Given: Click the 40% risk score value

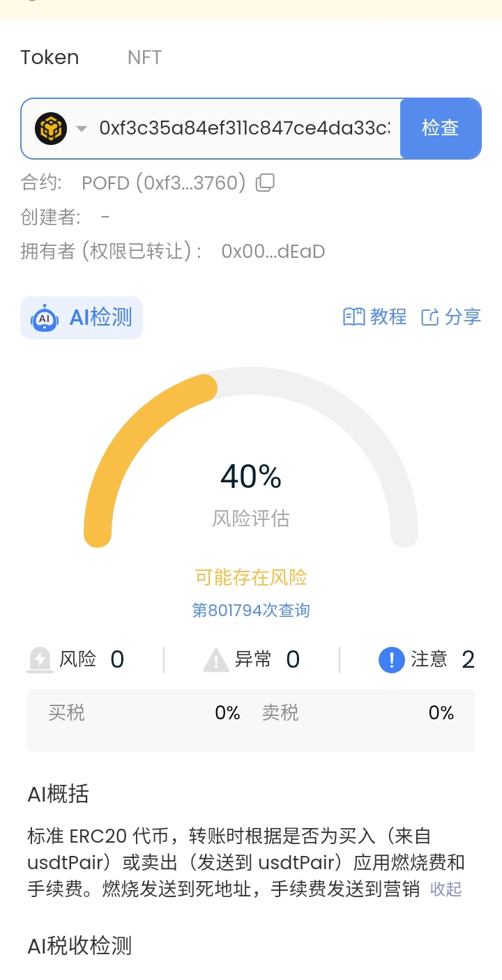Looking at the screenshot, I should pyautogui.click(x=251, y=477).
